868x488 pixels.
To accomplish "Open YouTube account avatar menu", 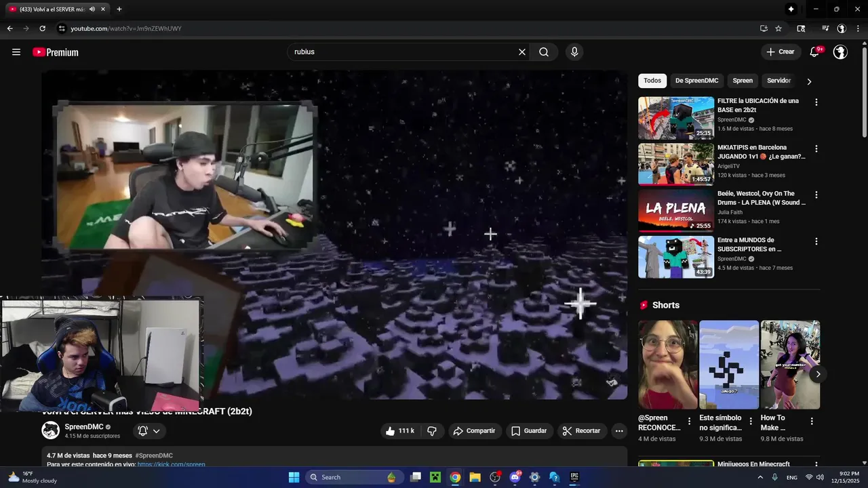I will tap(840, 52).
